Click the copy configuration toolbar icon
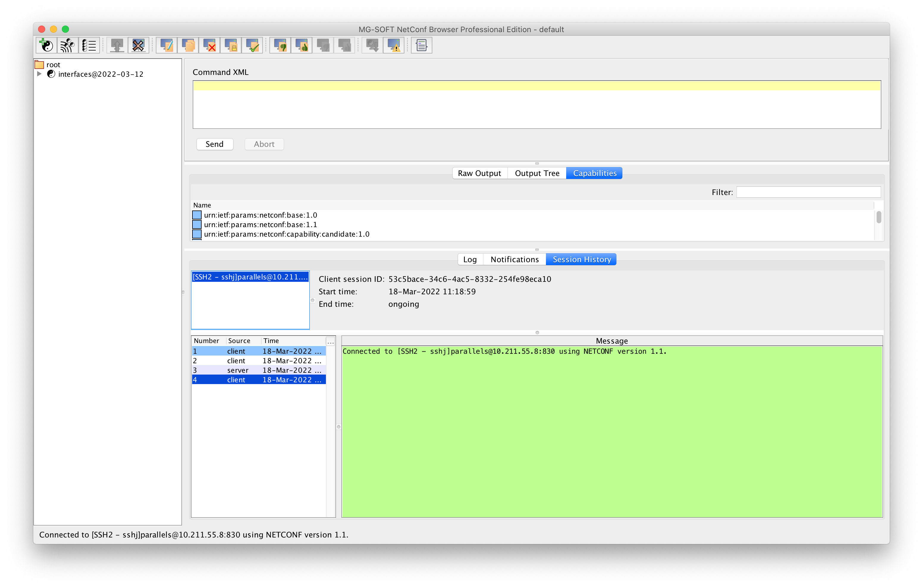Viewport: 923px width, 588px height. click(x=188, y=45)
